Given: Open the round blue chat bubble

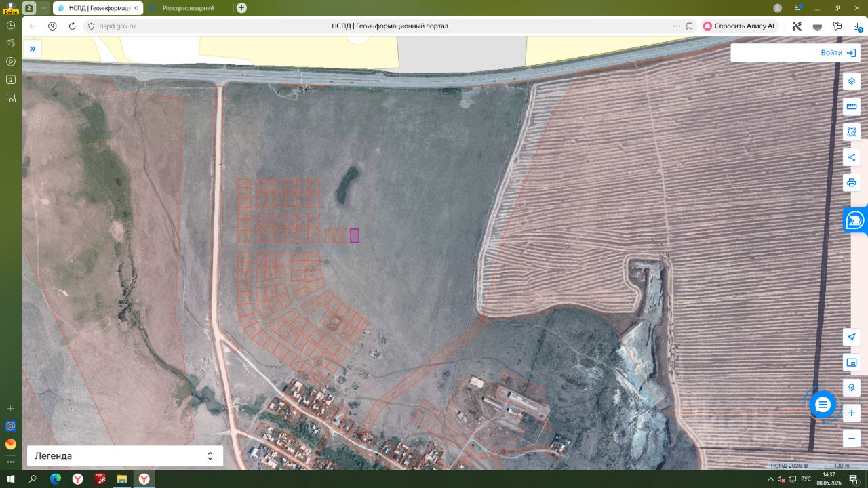Looking at the screenshot, I should tap(823, 405).
